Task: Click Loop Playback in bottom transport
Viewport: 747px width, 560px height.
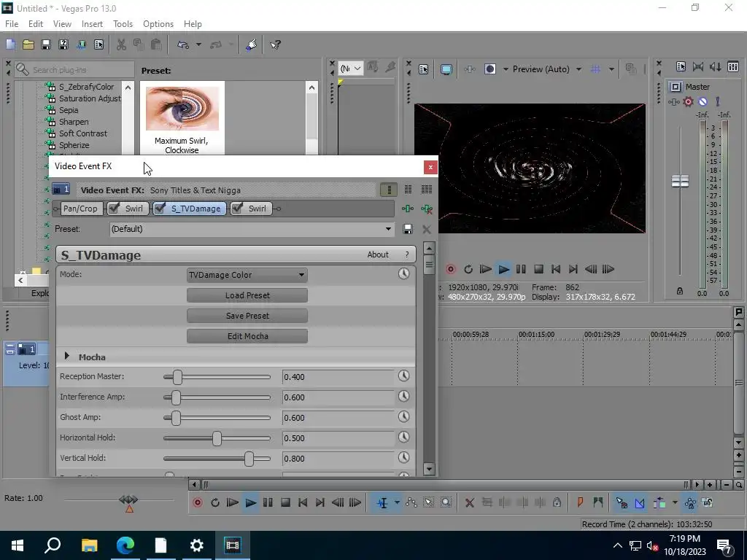Action: (x=215, y=502)
